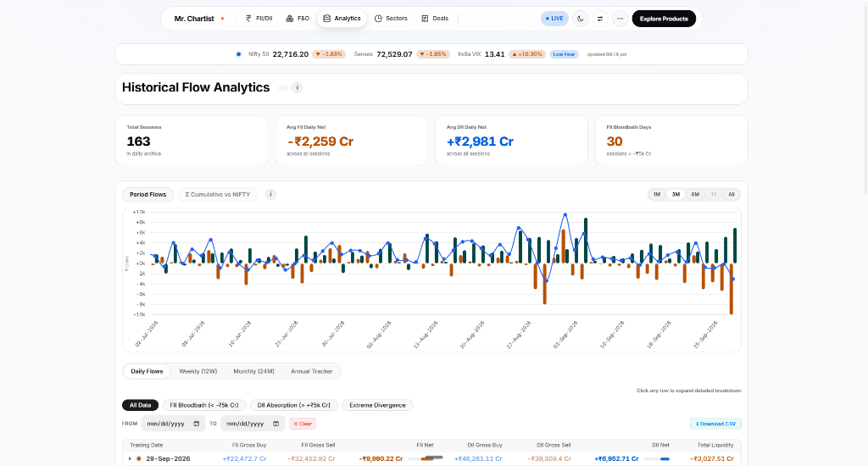Set chart range to 6M
This screenshot has height=466, width=868.
tap(695, 194)
